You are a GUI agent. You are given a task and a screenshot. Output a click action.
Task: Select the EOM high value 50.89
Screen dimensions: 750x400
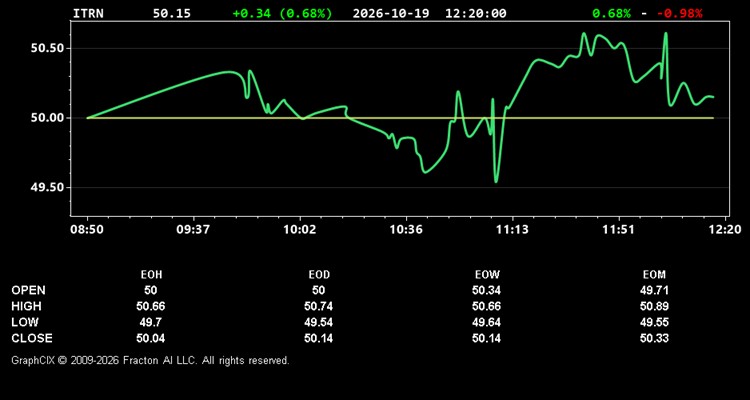[x=654, y=306]
